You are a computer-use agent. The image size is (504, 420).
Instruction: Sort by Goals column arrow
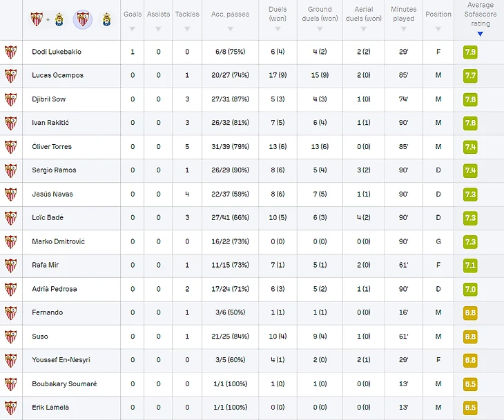point(133,29)
